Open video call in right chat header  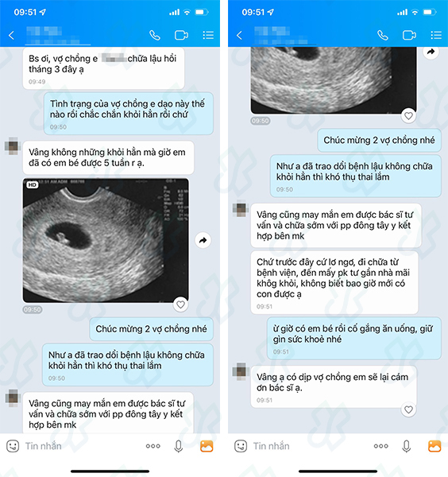click(x=409, y=35)
